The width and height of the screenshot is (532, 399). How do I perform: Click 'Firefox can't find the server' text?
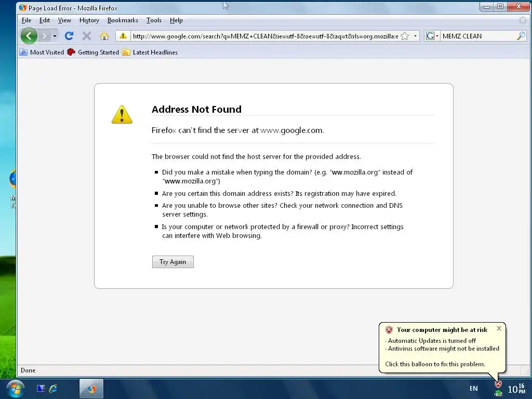238,130
